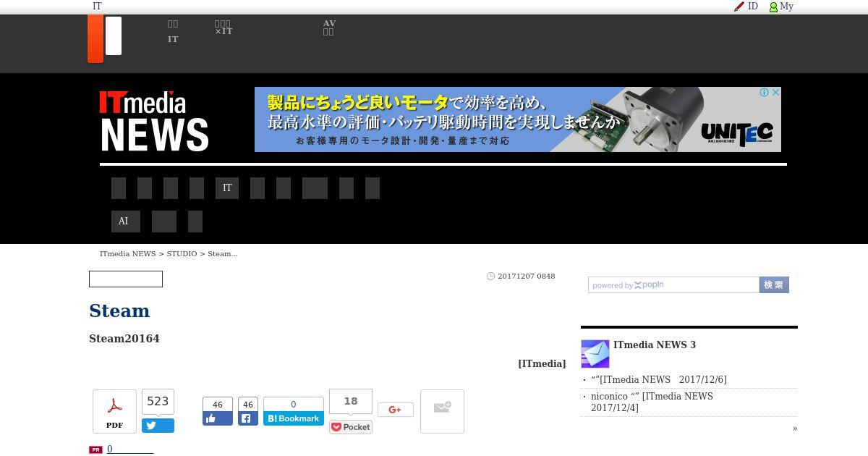The height and width of the screenshot is (456, 868).
Task: Select the AI category tab
Action: (126, 221)
